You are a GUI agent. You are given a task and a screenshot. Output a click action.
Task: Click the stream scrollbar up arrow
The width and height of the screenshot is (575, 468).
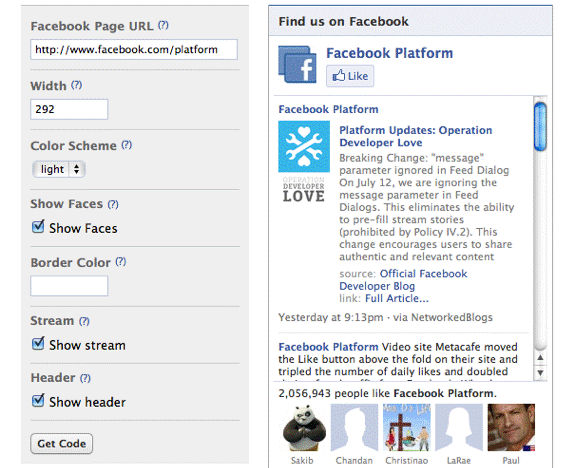point(540,358)
